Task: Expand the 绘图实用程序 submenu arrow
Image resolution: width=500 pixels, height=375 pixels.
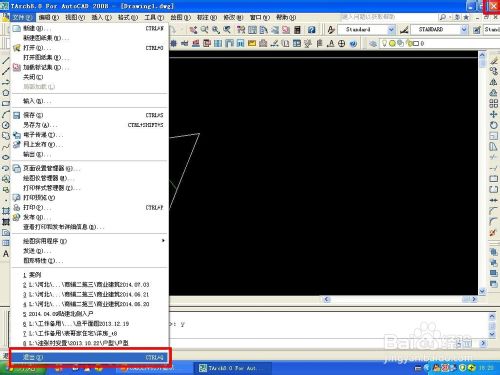Action: [x=163, y=241]
